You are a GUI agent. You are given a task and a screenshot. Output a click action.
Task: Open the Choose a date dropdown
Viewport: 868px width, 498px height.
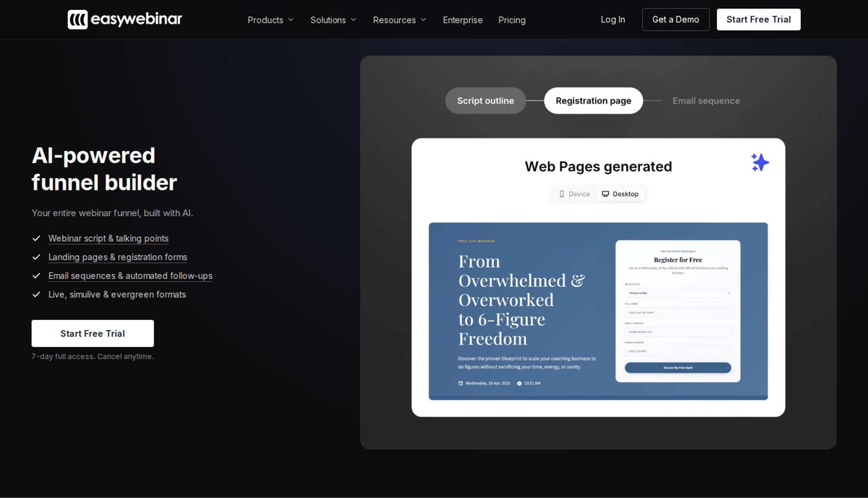pos(678,293)
